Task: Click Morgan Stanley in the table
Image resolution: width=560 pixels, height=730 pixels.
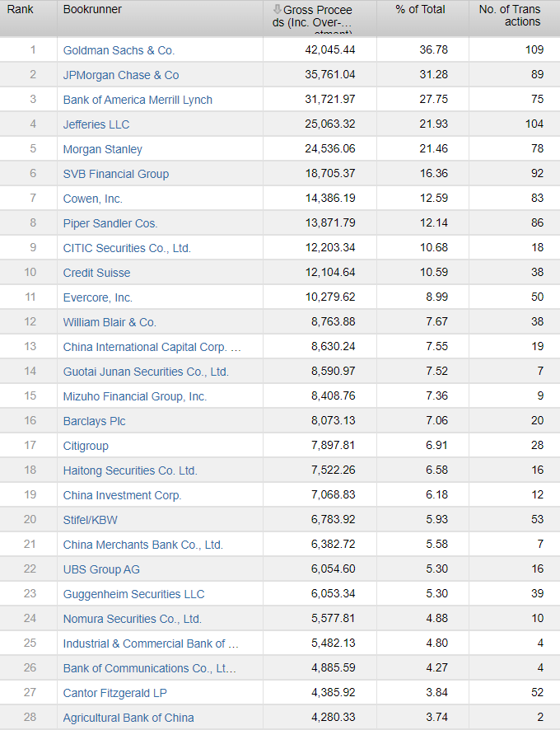Action: click(103, 149)
